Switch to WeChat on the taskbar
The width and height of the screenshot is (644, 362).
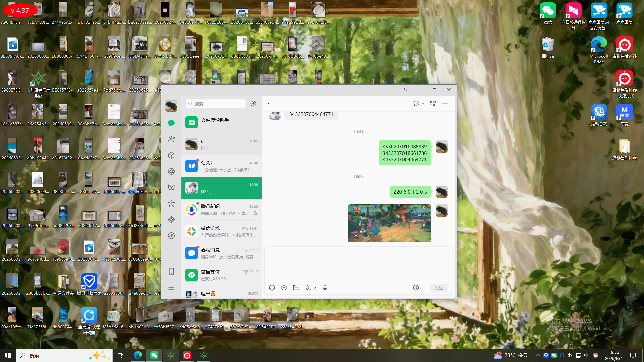click(154, 355)
